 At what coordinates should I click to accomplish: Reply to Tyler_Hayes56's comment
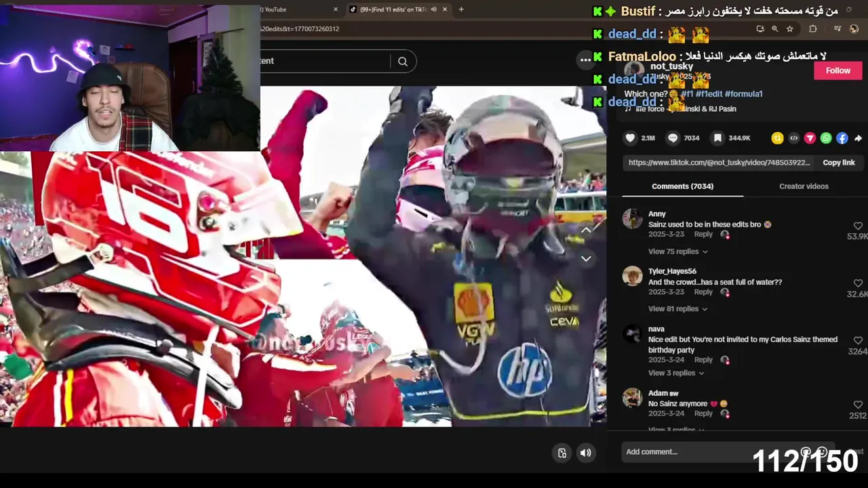coord(703,292)
